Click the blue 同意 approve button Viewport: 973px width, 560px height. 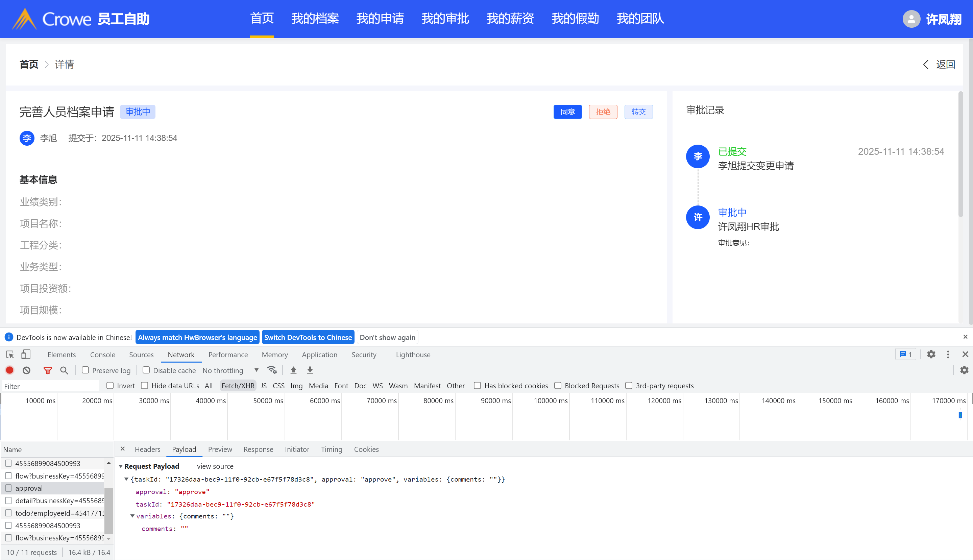(567, 112)
